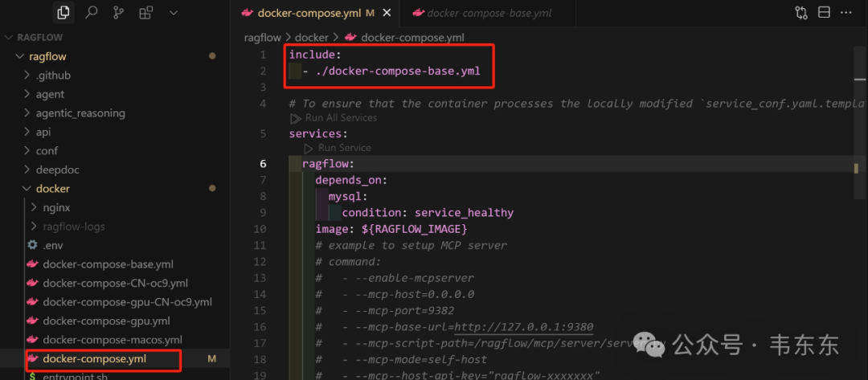
Task: Open the Explorer view icon
Action: pos(63,13)
